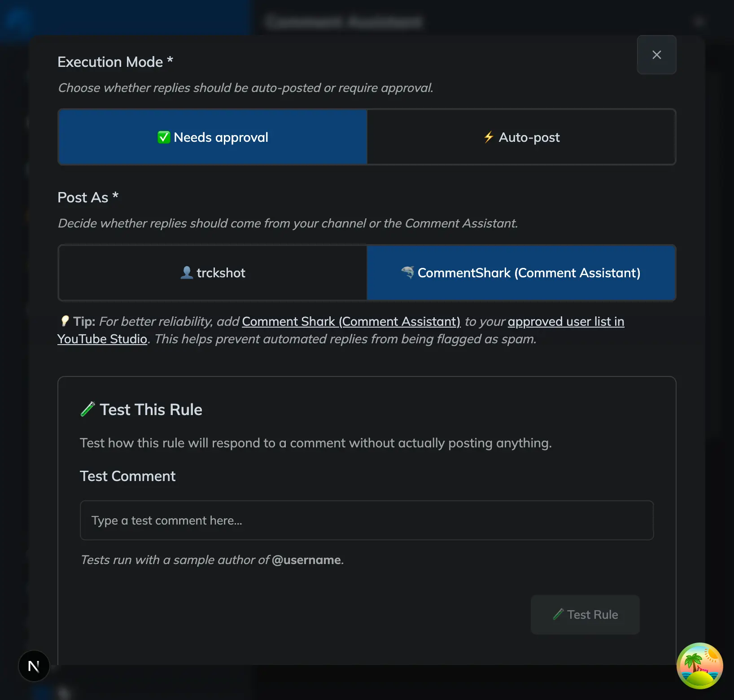This screenshot has width=734, height=700.
Task: Open the Next.js dev badge bottom left
Action: pyautogui.click(x=34, y=666)
